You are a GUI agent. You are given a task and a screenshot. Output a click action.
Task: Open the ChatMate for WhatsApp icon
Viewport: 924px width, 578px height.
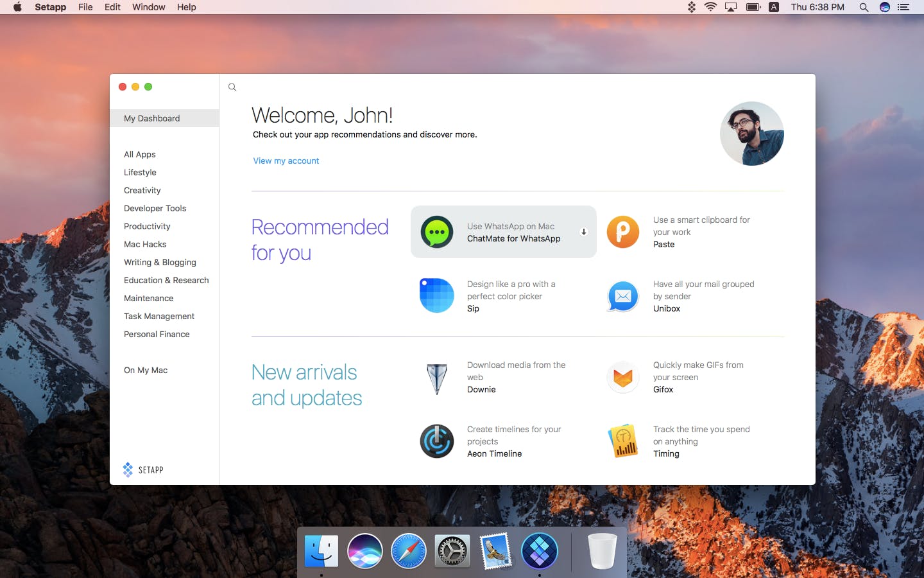coord(437,232)
